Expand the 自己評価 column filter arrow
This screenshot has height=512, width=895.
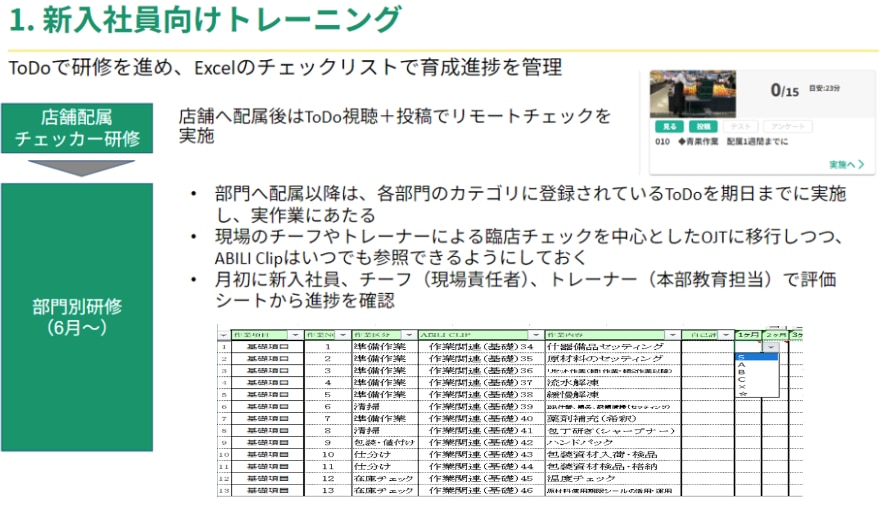click(x=725, y=334)
